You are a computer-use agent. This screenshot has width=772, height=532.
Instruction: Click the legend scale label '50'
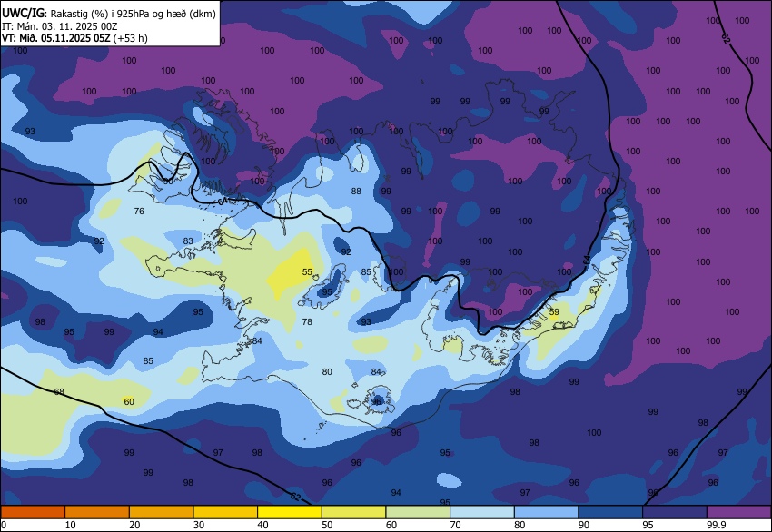[327, 525]
